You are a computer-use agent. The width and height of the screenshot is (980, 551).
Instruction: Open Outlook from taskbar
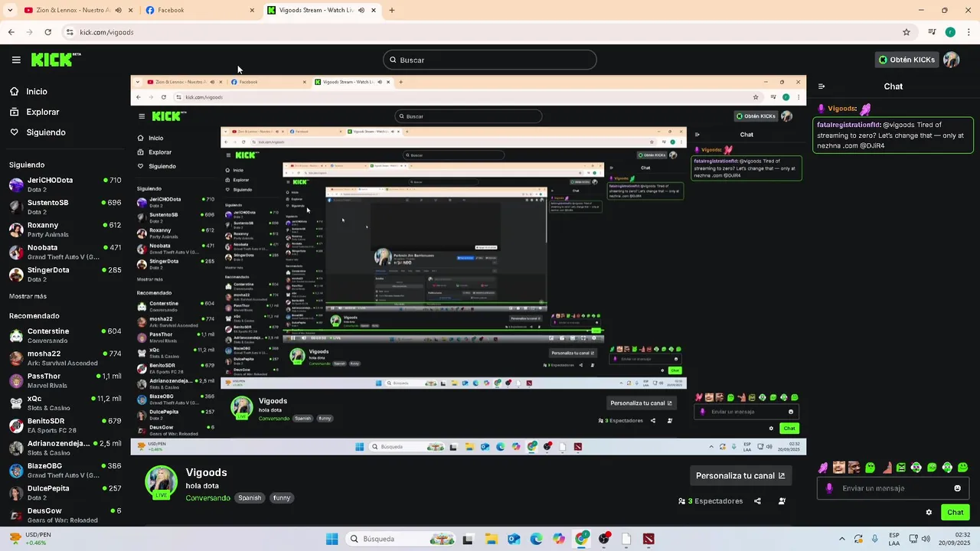click(x=513, y=539)
